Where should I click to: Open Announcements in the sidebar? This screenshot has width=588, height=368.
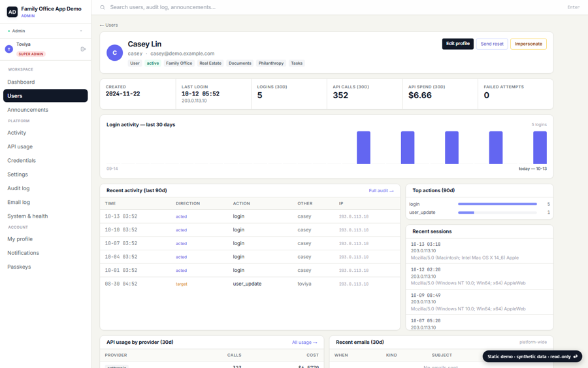coord(45,110)
